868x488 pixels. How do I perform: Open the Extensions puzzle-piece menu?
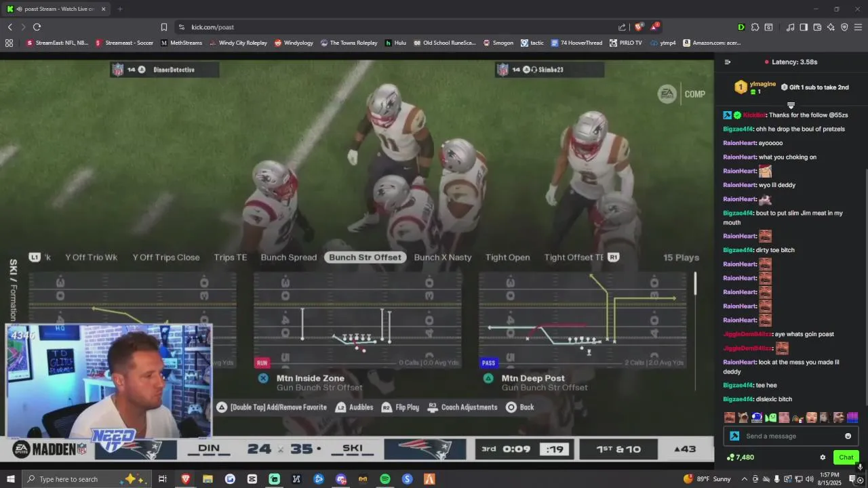click(755, 27)
